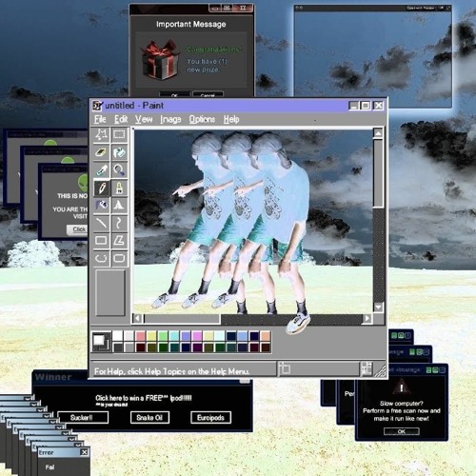The image size is (476, 476).
Task: Click the horizontal scrollbar right arrow
Action: click(367, 318)
